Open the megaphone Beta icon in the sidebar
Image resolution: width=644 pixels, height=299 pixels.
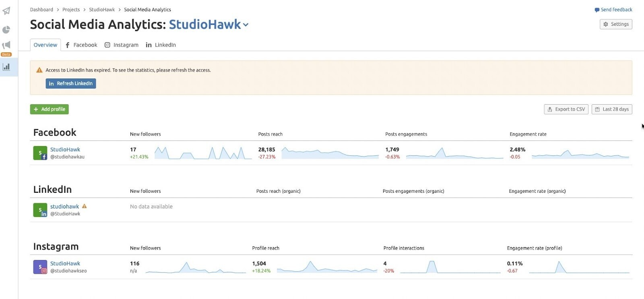(x=6, y=45)
